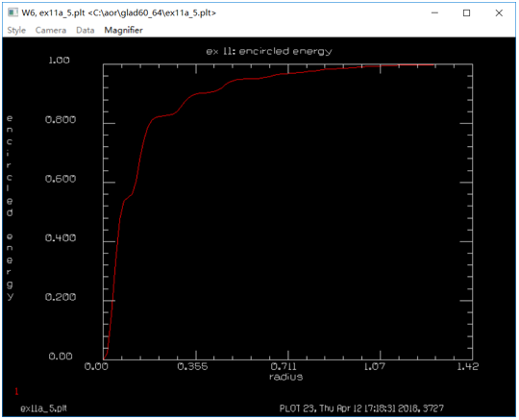Click the window app icon in title bar
The height and width of the screenshot is (420, 519).
point(12,12)
